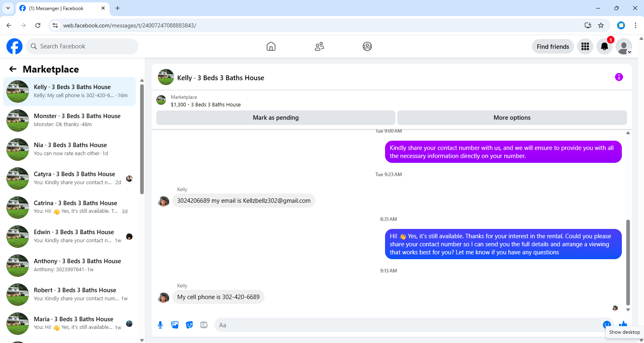644x343 pixels.
Task: Bookmark this page with the star
Action: click(601, 25)
